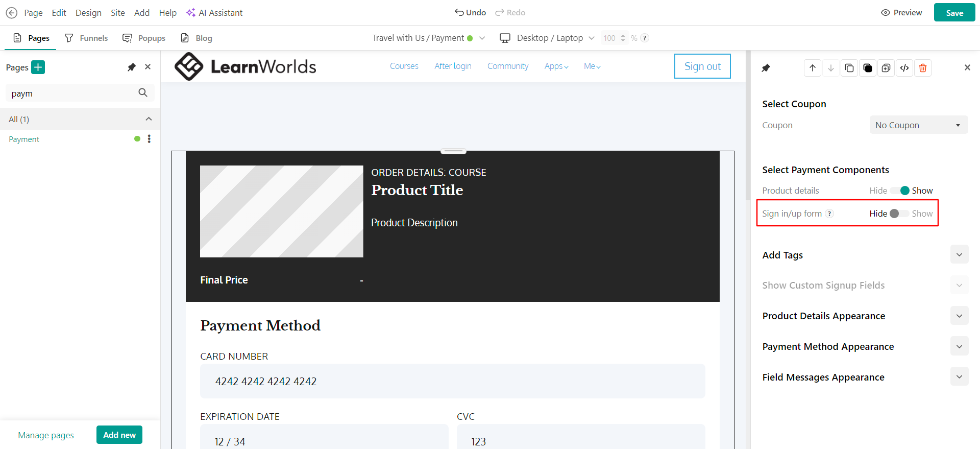Open the Add menu
Screen dimensions: 980x449
pos(142,13)
